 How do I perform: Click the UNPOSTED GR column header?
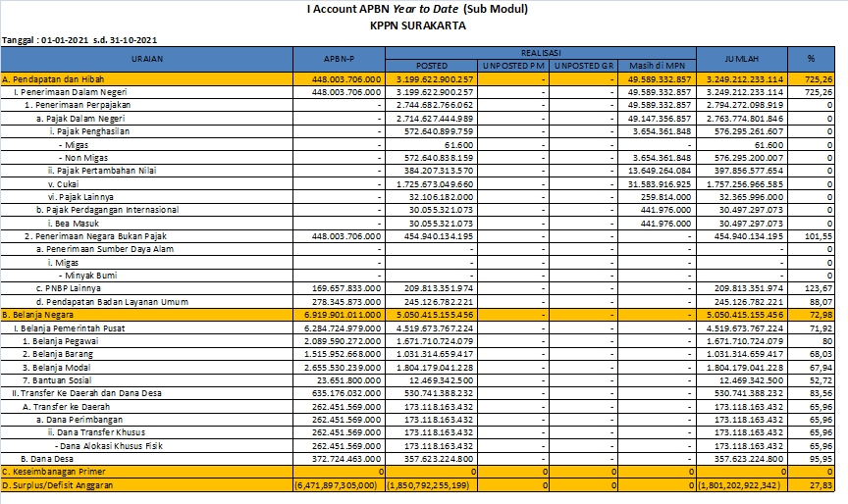click(x=584, y=66)
